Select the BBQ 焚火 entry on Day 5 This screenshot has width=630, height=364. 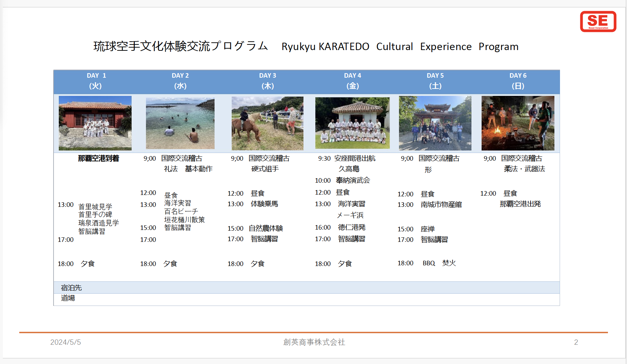(x=439, y=263)
